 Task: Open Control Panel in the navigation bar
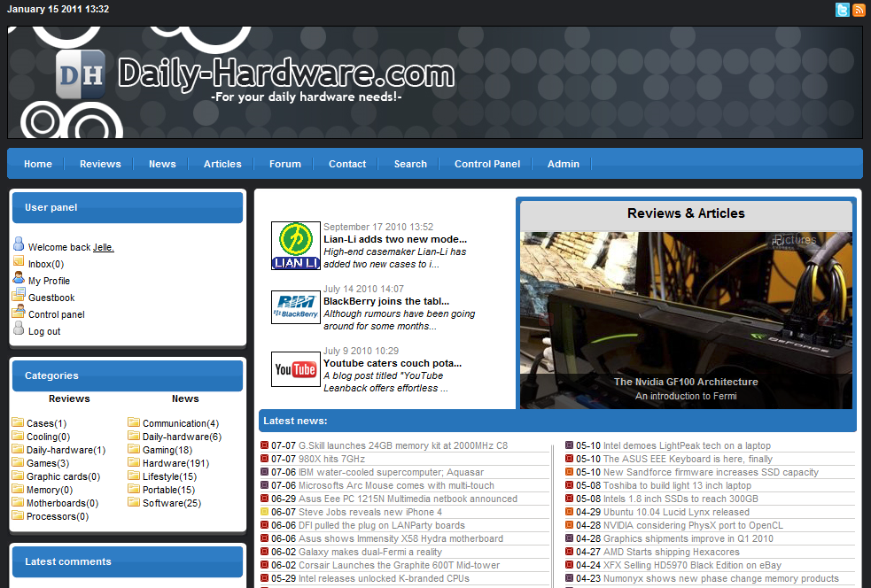tap(487, 164)
